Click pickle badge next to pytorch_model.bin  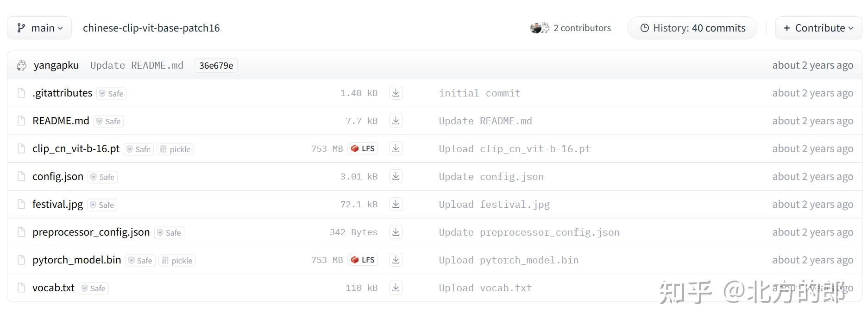coord(177,261)
